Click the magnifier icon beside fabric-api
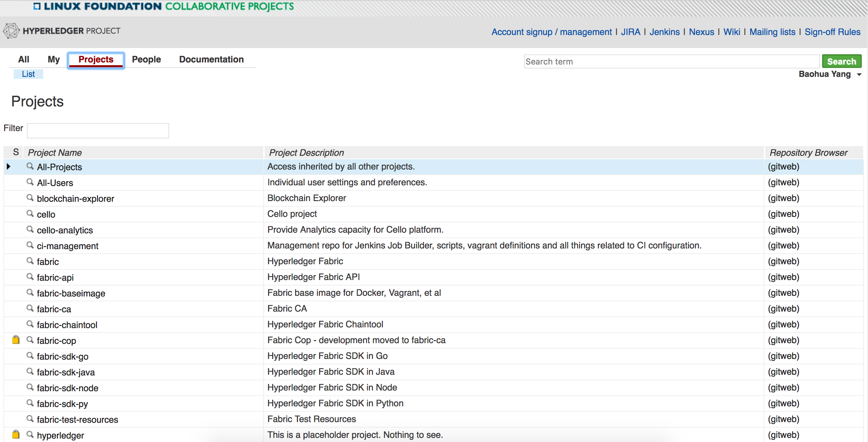The image size is (868, 442). (30, 277)
